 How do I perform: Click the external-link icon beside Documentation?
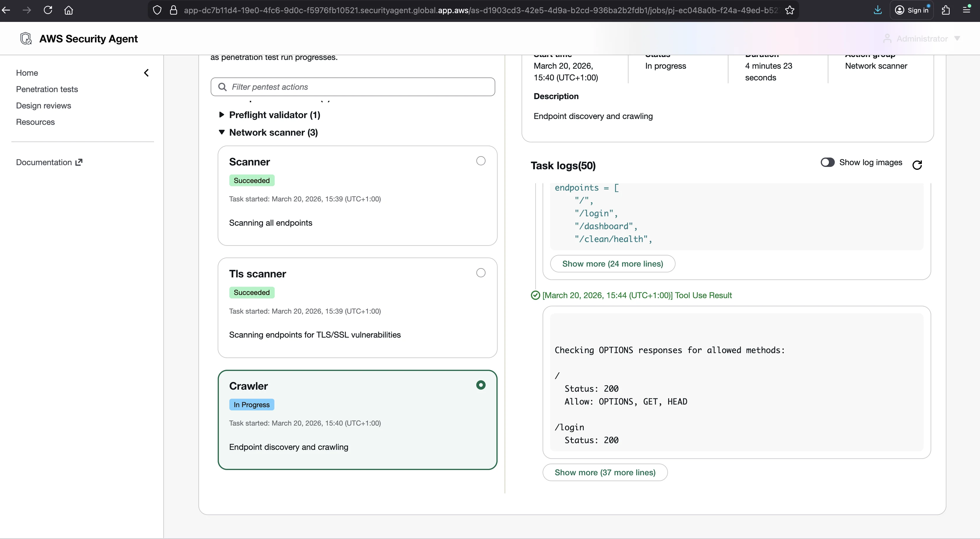coord(79,162)
